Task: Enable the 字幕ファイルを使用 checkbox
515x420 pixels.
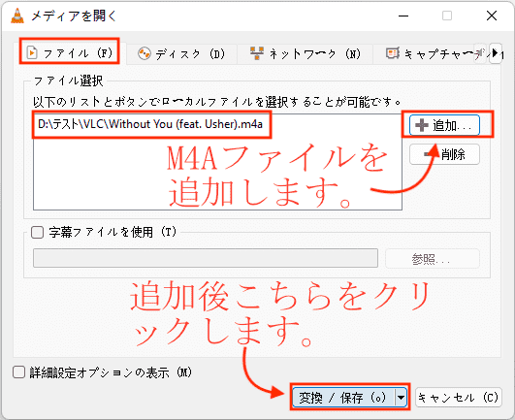Action: point(37,233)
